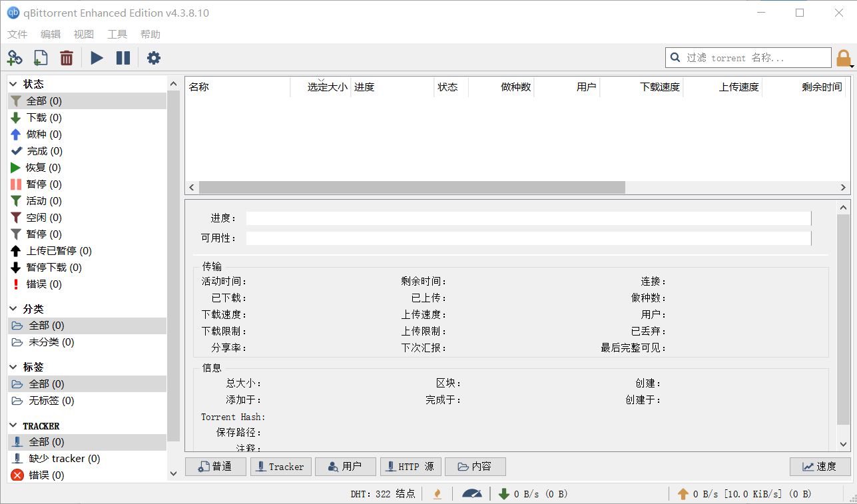Sort by 做种数 column header
The width and height of the screenshot is (857, 504).
(501, 87)
